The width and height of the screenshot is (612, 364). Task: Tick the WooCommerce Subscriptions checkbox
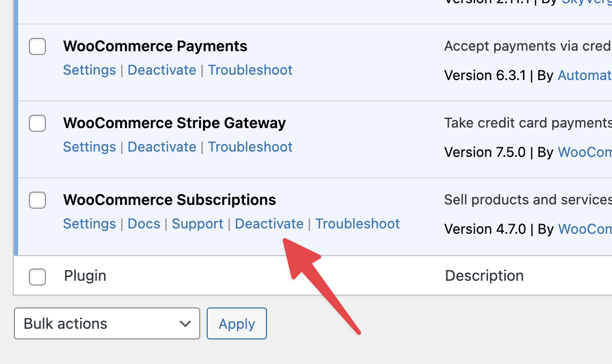[37, 201]
